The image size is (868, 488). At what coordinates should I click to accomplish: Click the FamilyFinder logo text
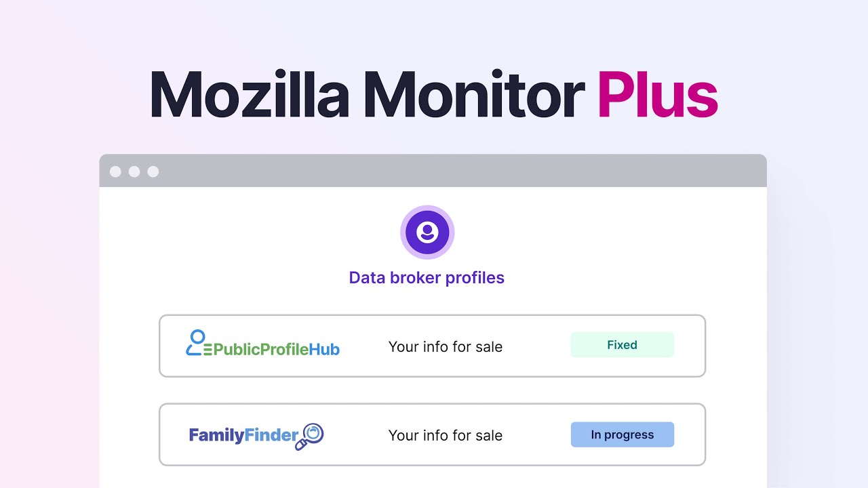(243, 435)
